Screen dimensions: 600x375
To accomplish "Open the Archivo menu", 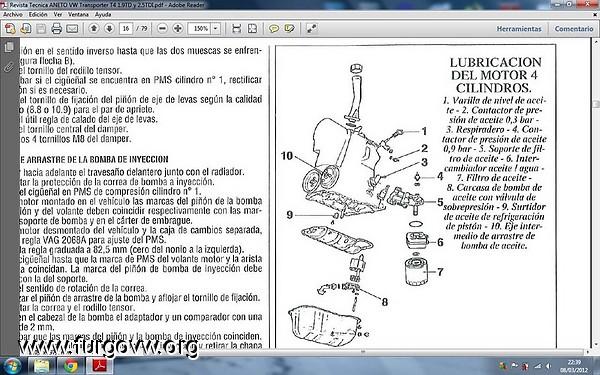I will click(x=13, y=15).
